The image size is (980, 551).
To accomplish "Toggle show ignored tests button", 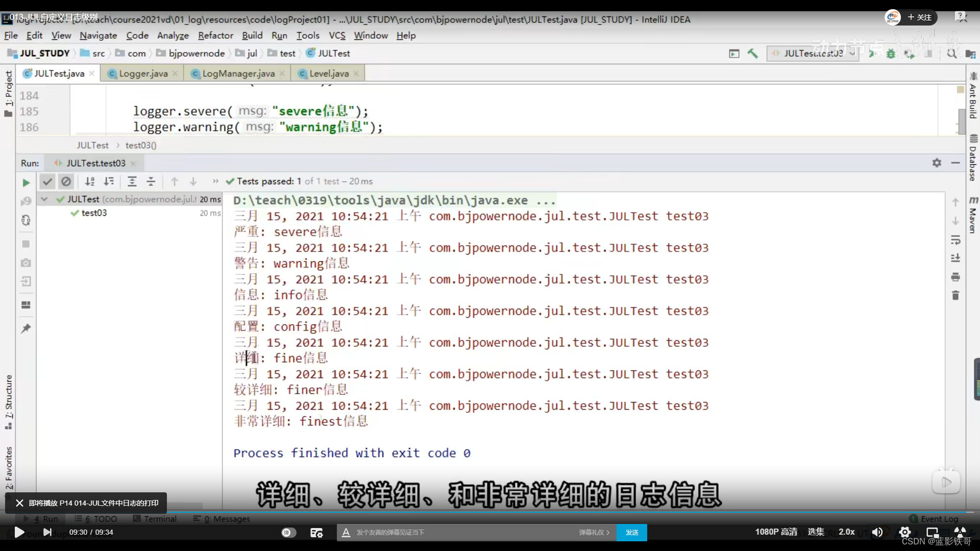I will [x=66, y=182].
